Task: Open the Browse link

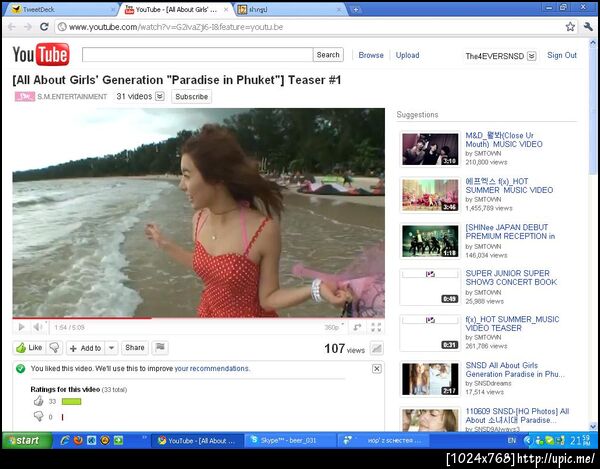Action: [x=371, y=55]
